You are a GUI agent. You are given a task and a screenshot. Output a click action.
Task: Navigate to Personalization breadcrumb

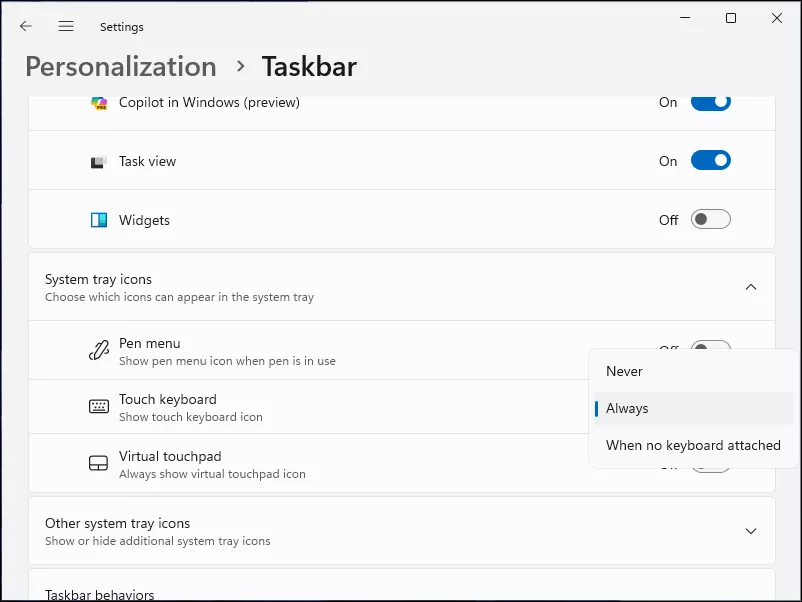[x=121, y=66]
